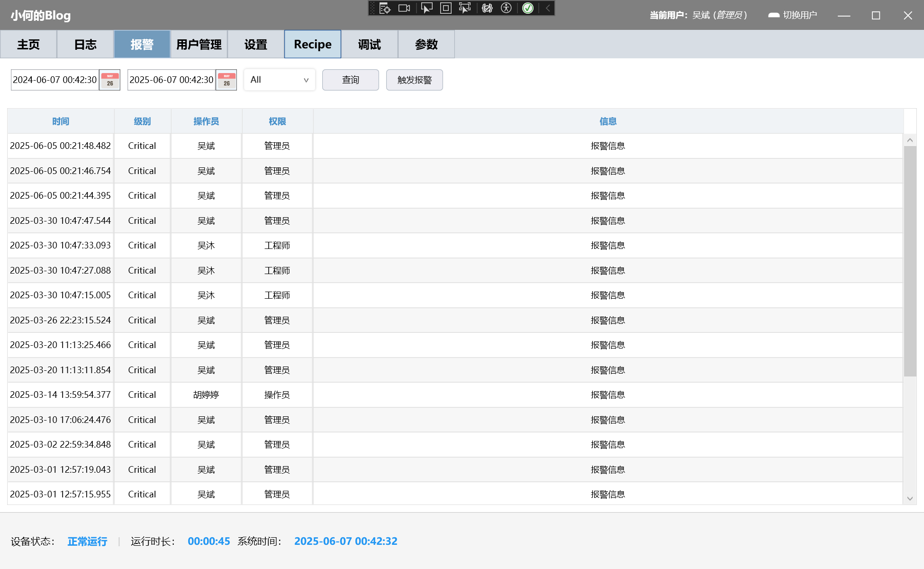The width and height of the screenshot is (924, 569).
Task: Open the Recipe tab
Action: coord(313,45)
